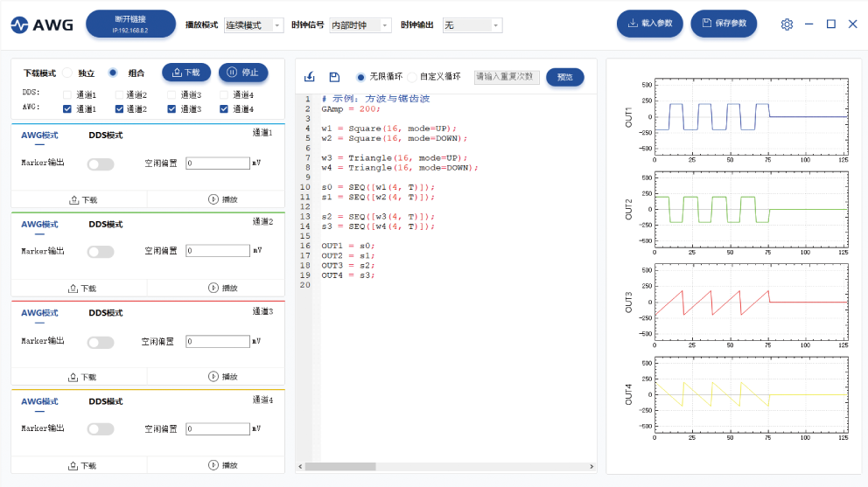Open the 播放模式 dropdown
The width and height of the screenshot is (868, 487).
(x=253, y=25)
